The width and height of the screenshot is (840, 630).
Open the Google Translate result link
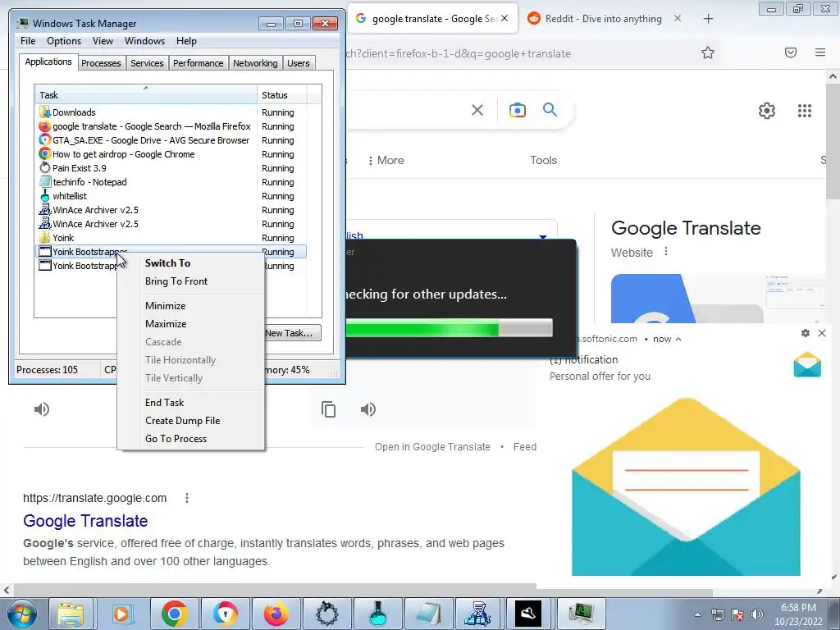click(x=85, y=521)
